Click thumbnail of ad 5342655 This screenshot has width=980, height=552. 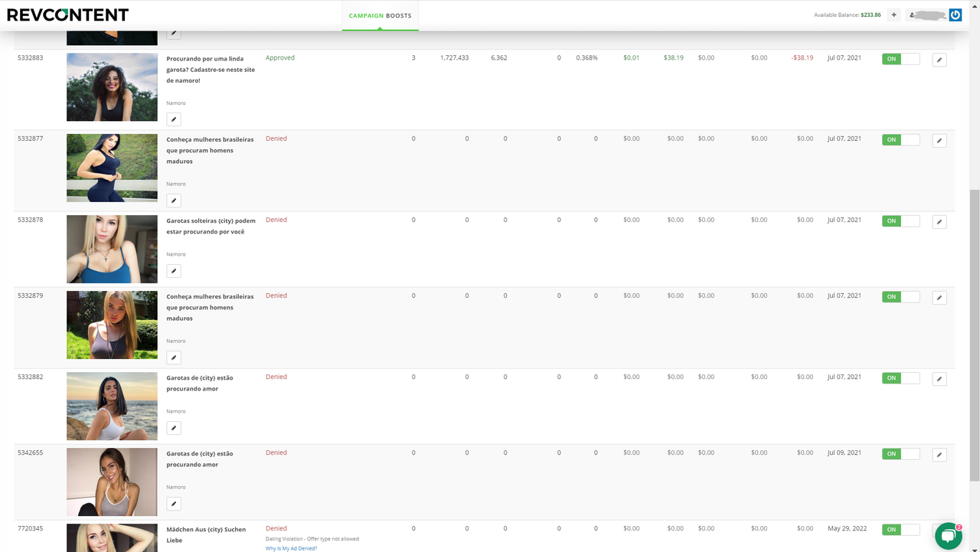coord(112,482)
